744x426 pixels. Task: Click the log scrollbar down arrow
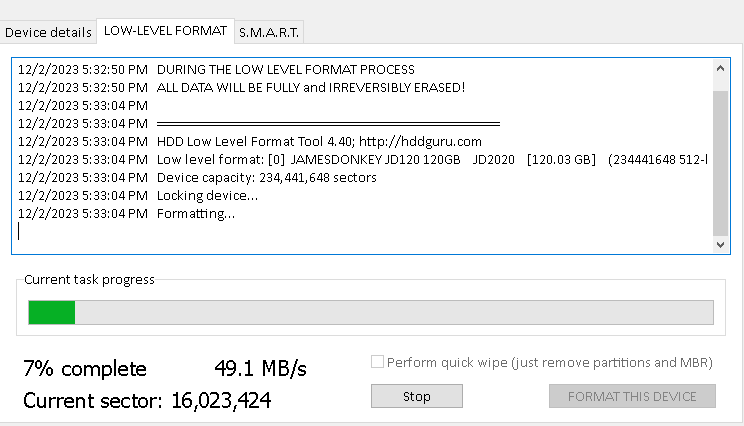click(x=721, y=244)
